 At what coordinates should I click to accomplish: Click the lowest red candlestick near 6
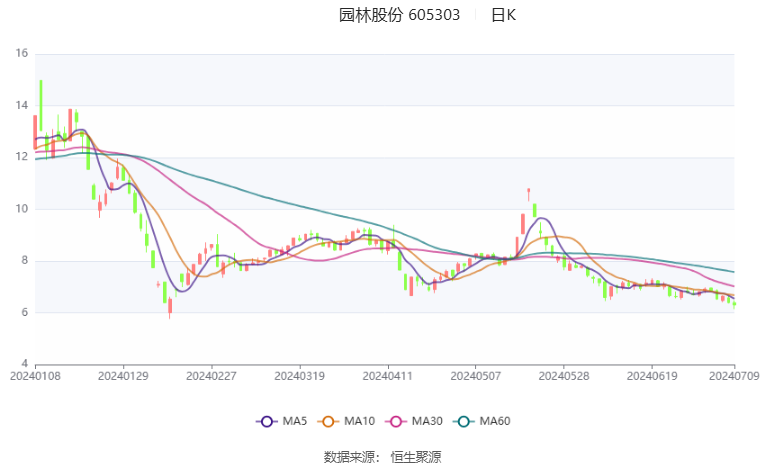pos(170,307)
